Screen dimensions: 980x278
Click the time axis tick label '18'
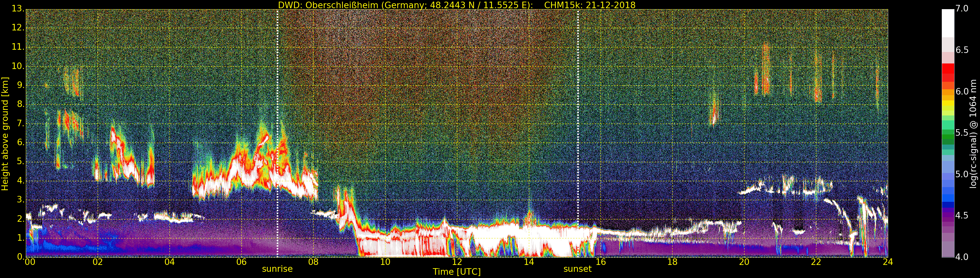click(673, 262)
